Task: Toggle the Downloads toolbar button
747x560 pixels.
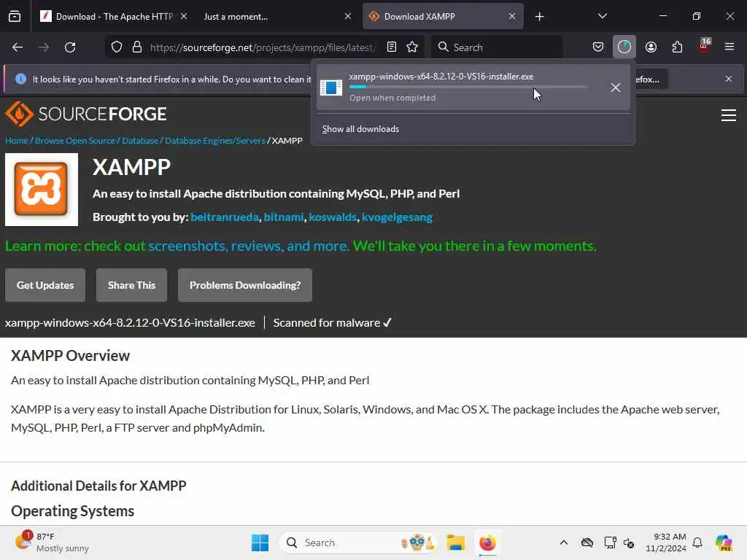Action: 624,47
